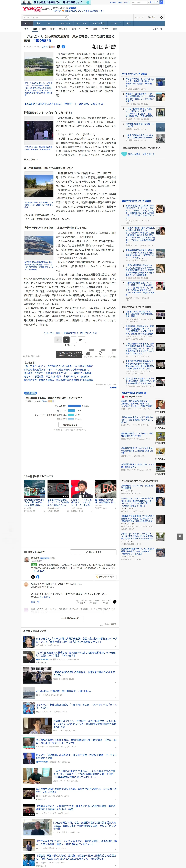Select the ライブ tab in main navigation
The height and width of the screenshot is (868, 186).
[x=49, y=24]
